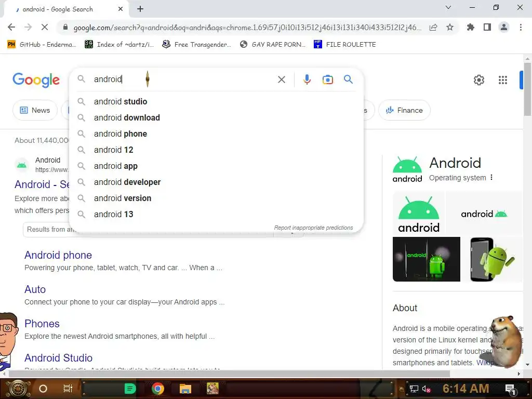Open white android wordmark thumbnail

(484, 214)
